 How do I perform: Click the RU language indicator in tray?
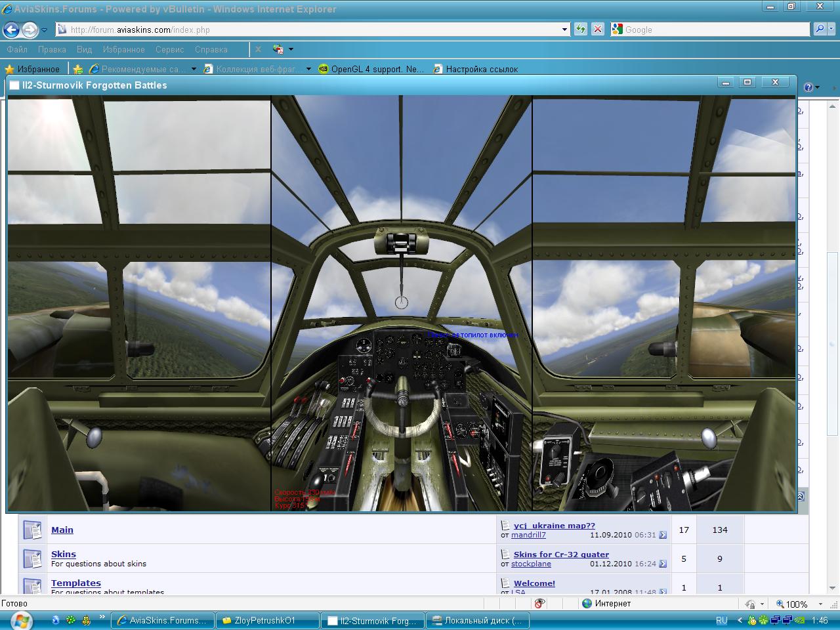[722, 620]
